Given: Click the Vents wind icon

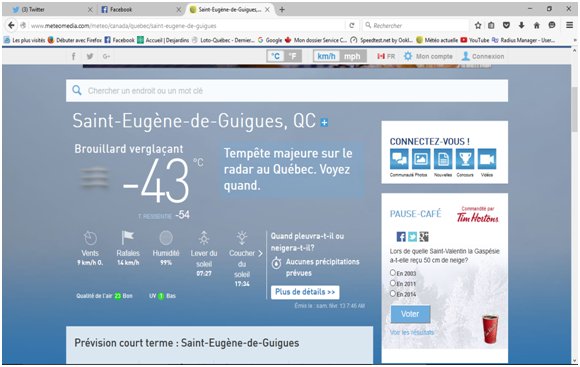Looking at the screenshot, I should (x=90, y=238).
